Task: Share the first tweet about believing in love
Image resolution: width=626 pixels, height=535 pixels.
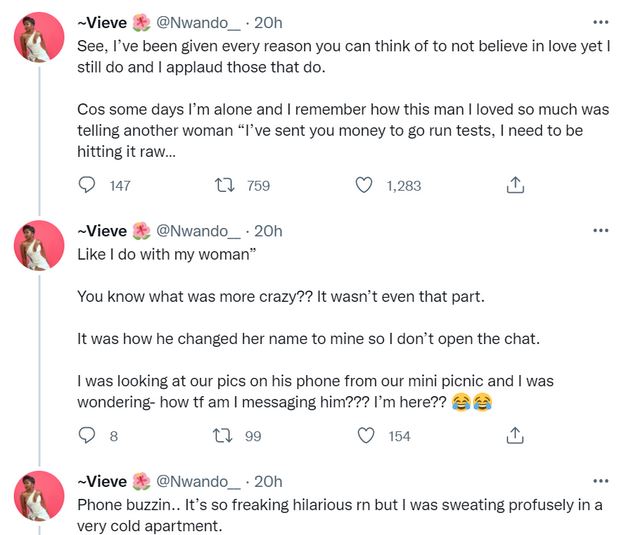Action: [x=515, y=185]
